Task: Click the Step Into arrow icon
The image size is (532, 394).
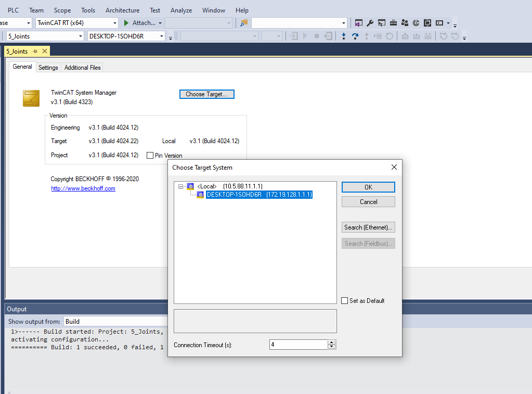Action: click(x=344, y=36)
